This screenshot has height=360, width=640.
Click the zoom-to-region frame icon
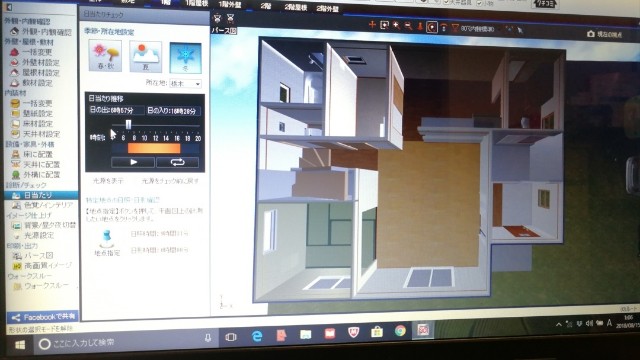click(x=384, y=25)
